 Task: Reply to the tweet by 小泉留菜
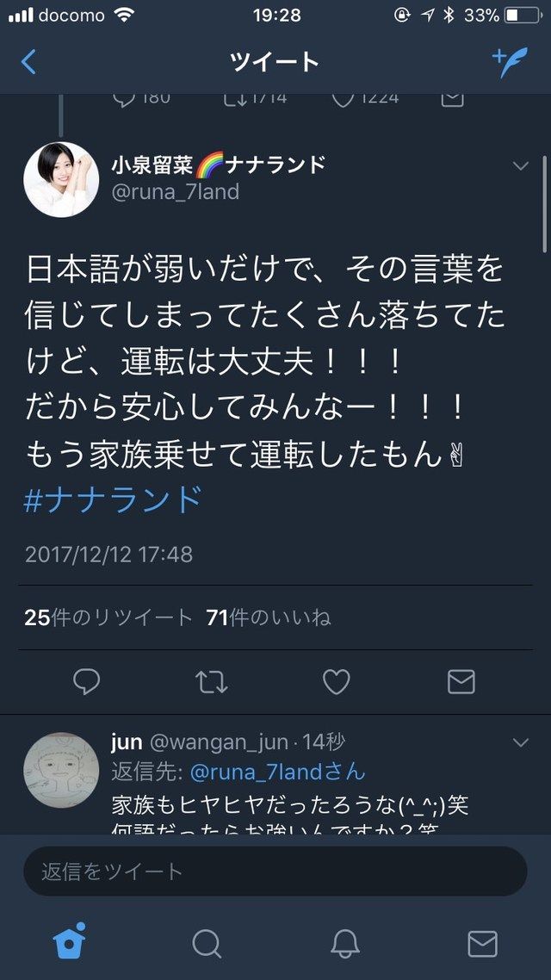tap(86, 682)
